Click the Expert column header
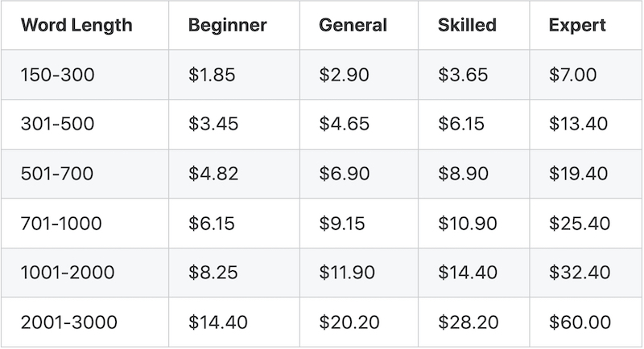Image resolution: width=644 pixels, height=349 pixels. click(x=577, y=25)
